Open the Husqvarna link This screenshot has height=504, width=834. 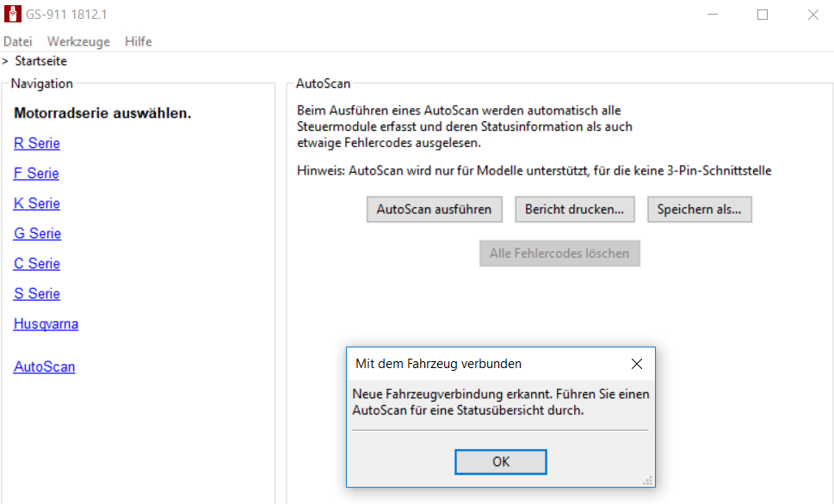coord(46,324)
